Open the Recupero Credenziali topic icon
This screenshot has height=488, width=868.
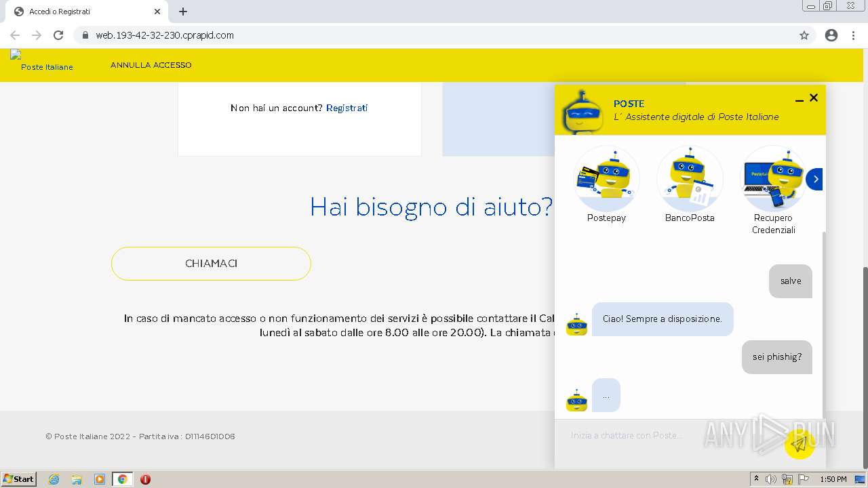[x=773, y=180]
